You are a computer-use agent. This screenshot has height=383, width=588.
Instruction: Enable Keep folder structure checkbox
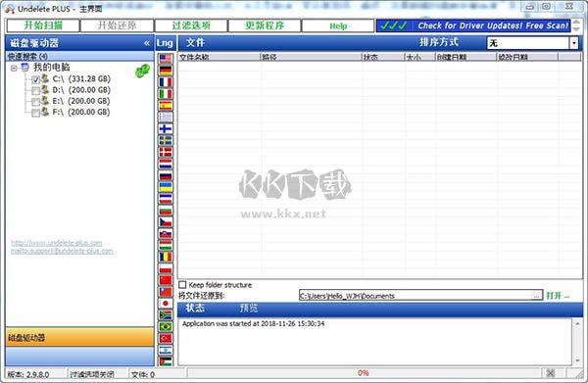(x=182, y=285)
